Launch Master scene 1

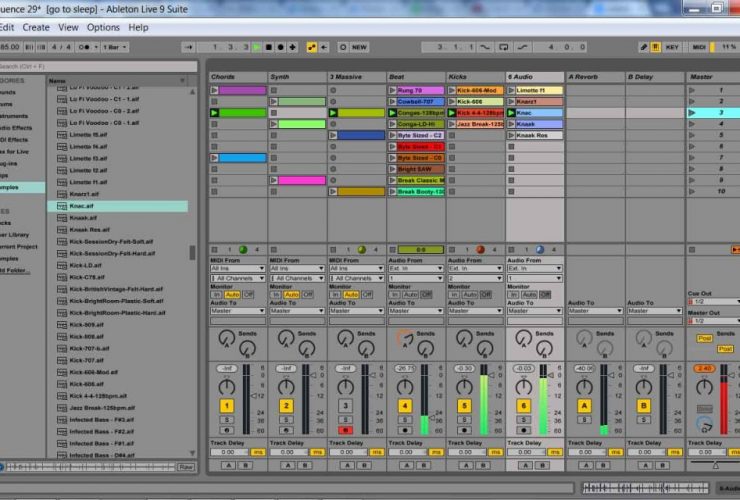point(692,90)
